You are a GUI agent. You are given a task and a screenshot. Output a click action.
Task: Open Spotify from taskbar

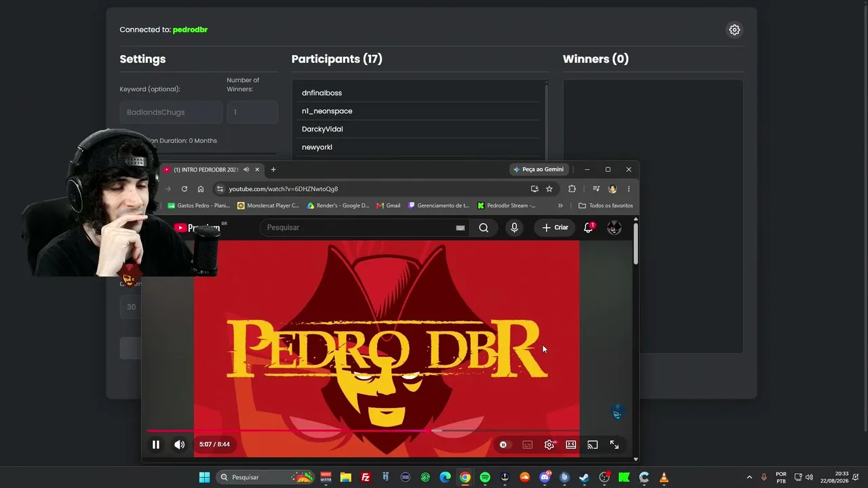(485, 477)
